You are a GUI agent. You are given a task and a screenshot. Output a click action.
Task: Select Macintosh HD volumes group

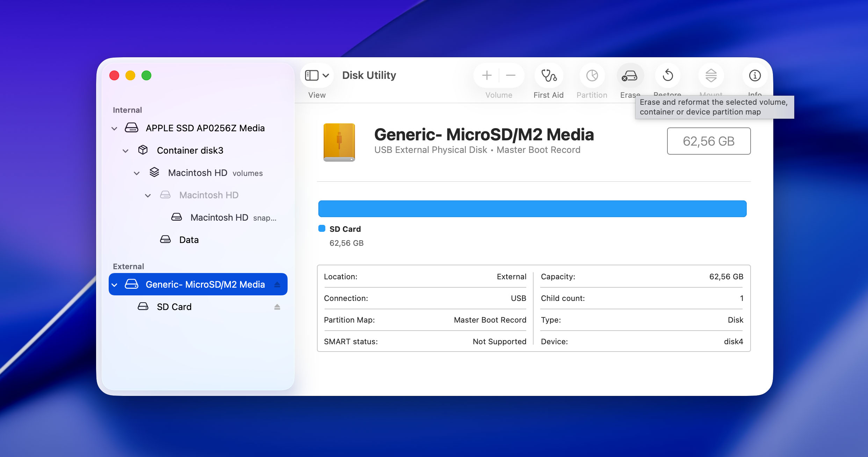pos(198,172)
